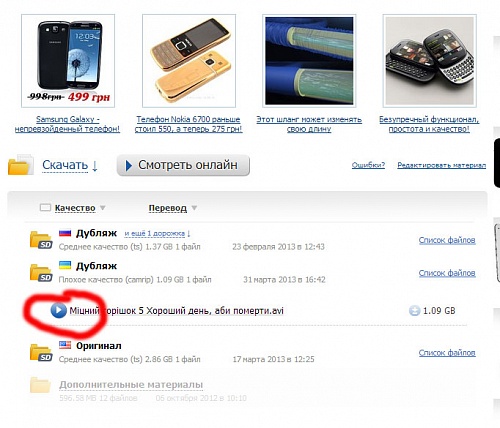Expand the Качество filter dropdown
500x428 pixels.
[103, 208]
